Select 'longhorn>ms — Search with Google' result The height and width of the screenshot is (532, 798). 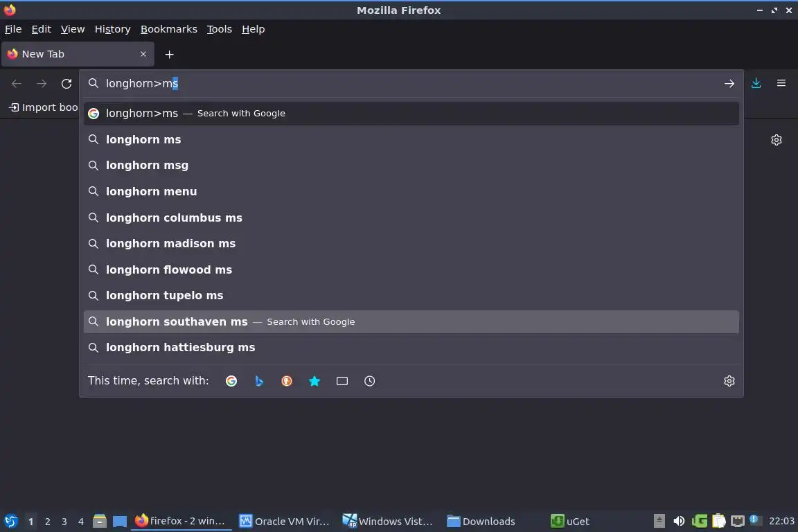(x=411, y=114)
